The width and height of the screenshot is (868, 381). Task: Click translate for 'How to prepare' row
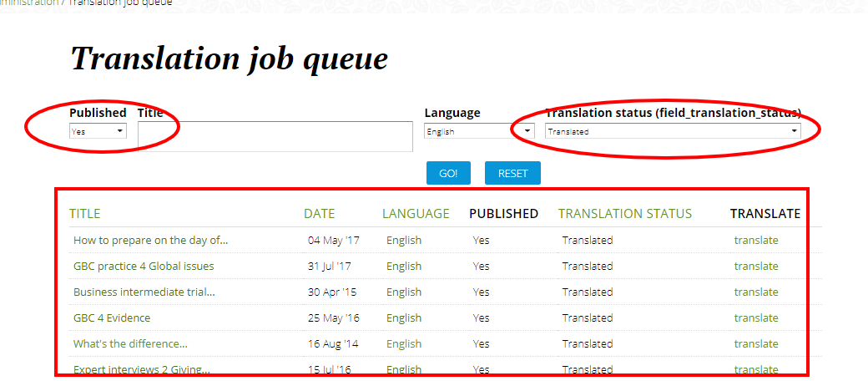click(755, 241)
